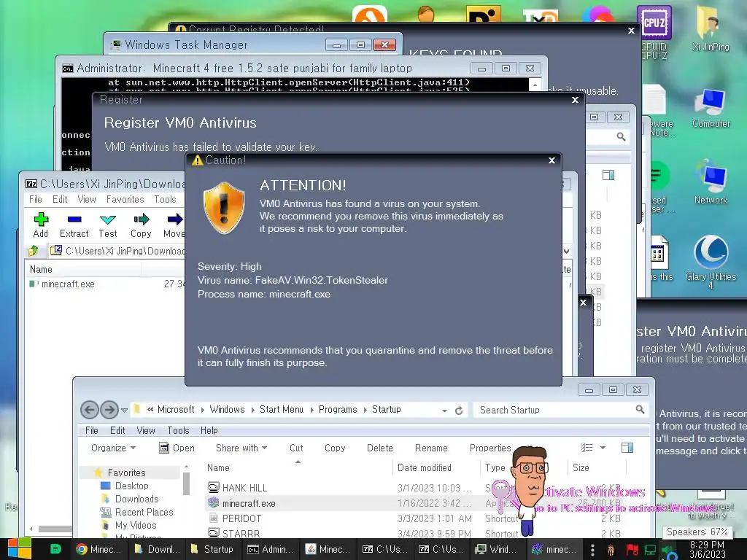Open the Tools menu in 7-Zip window
Screen dimensions: 747x560
[165, 200]
